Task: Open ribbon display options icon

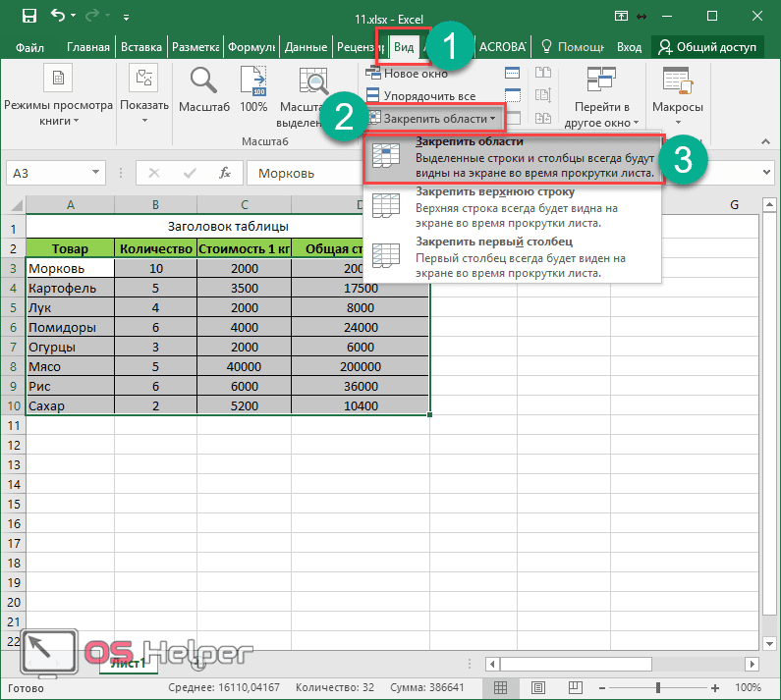Action: click(x=621, y=16)
